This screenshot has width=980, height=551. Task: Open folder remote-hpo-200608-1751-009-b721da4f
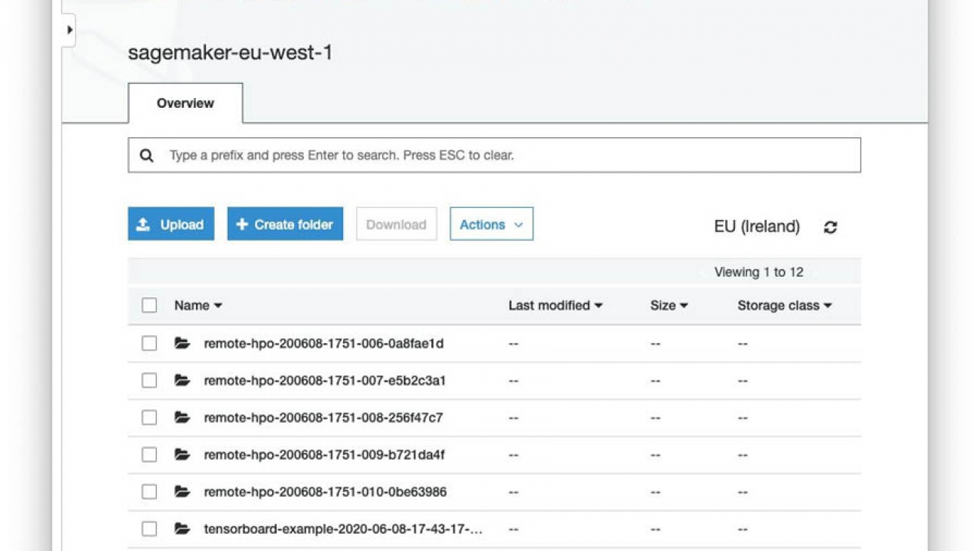324,455
